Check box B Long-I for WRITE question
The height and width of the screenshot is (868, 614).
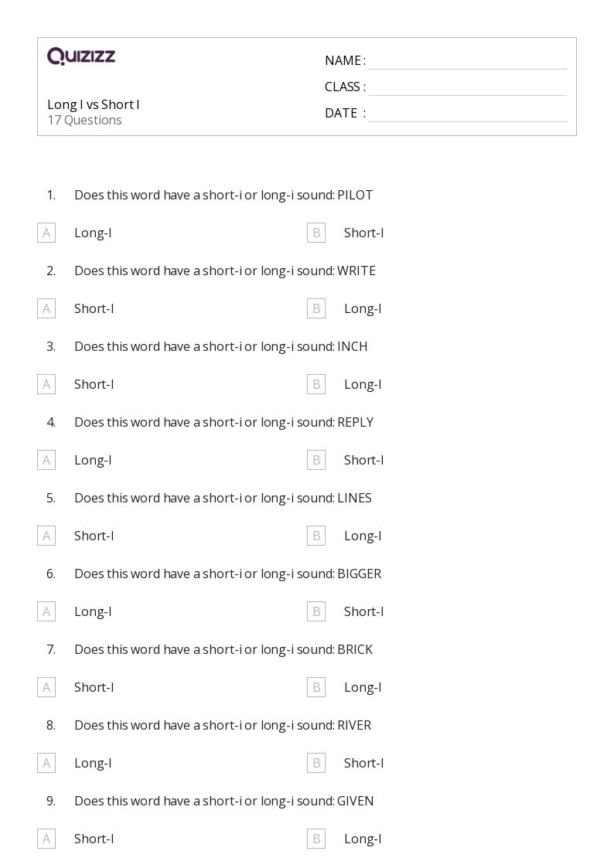click(316, 308)
